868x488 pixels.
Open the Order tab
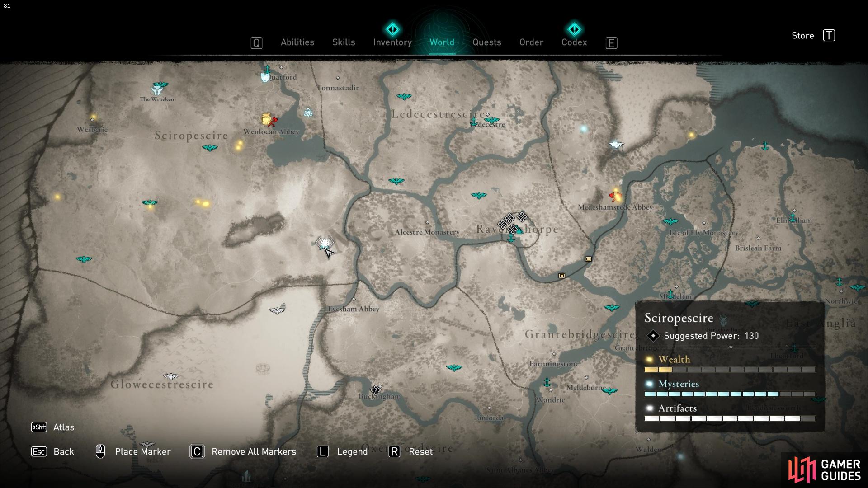[531, 42]
